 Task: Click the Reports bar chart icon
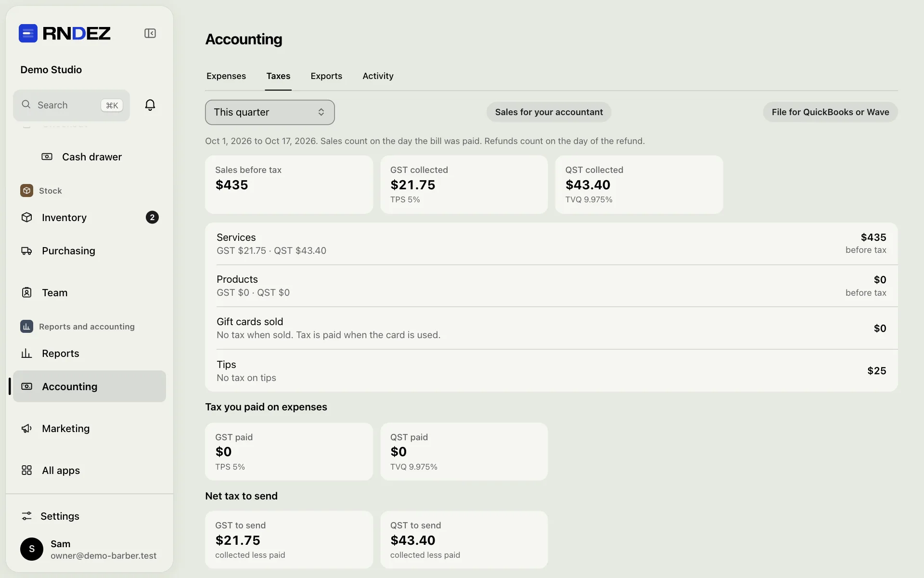point(27,353)
